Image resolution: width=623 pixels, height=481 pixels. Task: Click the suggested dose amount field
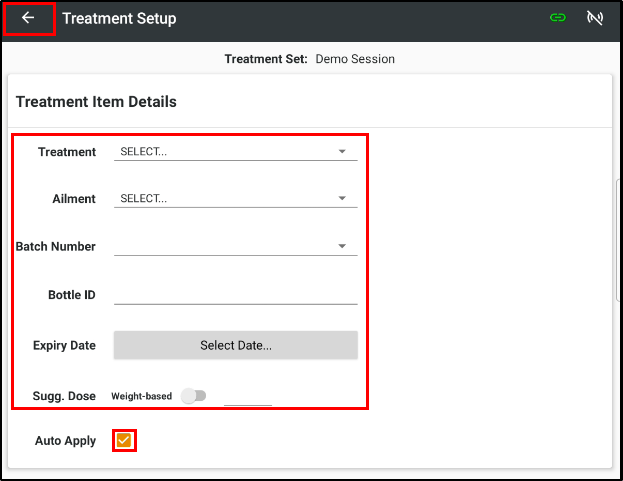pyautogui.click(x=248, y=397)
